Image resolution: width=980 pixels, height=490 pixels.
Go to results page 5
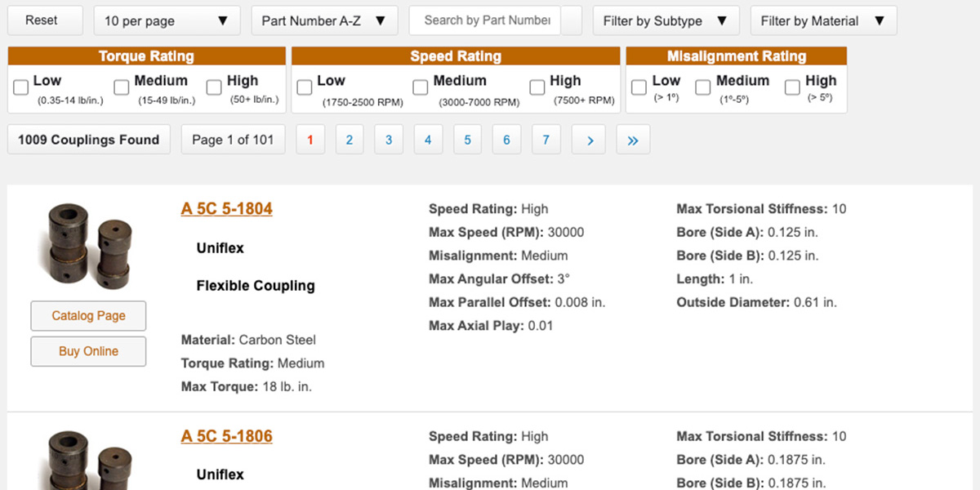point(467,140)
